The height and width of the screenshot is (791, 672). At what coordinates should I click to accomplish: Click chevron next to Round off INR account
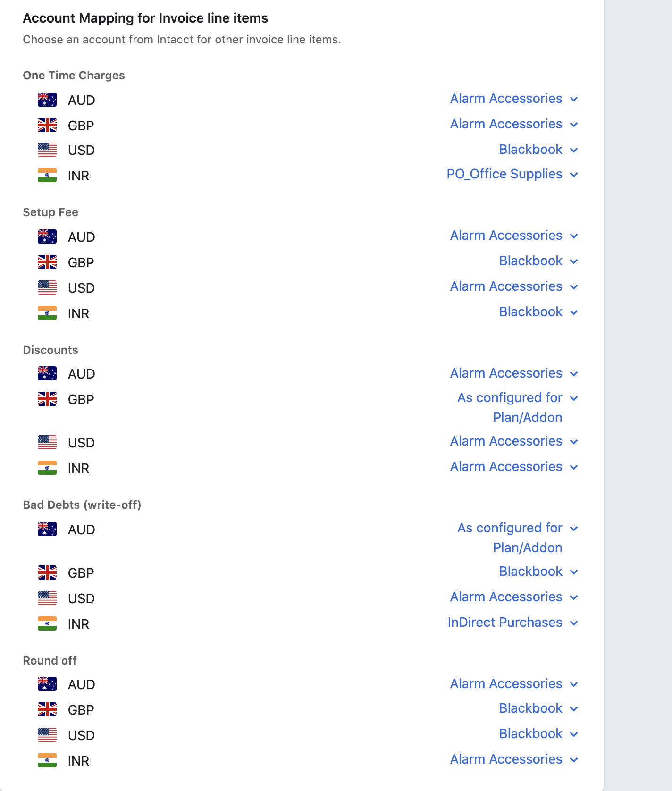coord(574,760)
